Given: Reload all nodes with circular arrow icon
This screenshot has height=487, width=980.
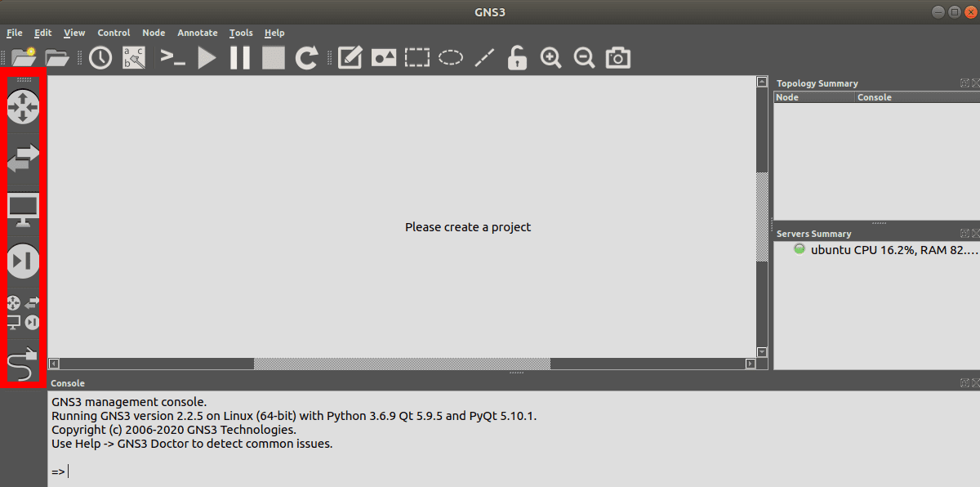Looking at the screenshot, I should coord(306,57).
